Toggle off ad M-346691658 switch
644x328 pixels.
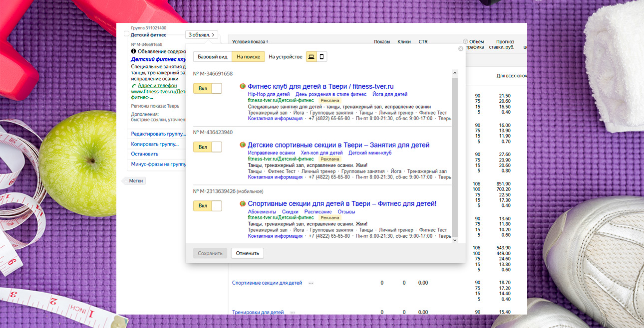click(x=207, y=89)
